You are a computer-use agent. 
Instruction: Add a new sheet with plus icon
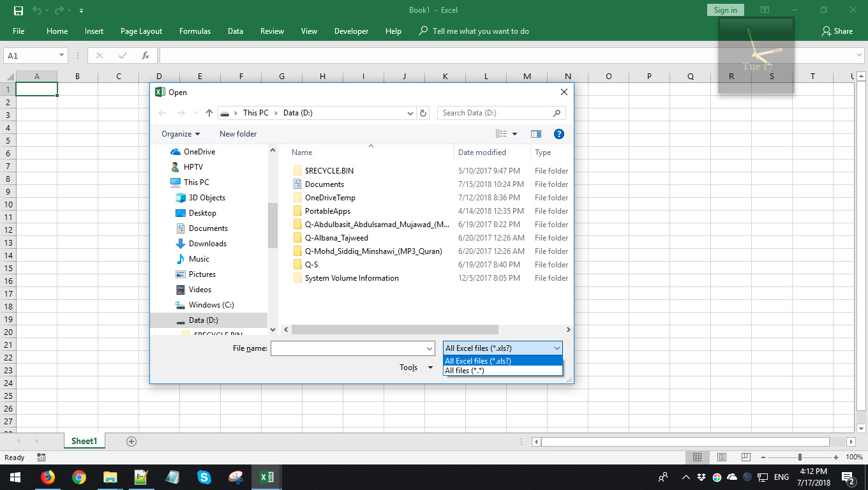coord(131,441)
